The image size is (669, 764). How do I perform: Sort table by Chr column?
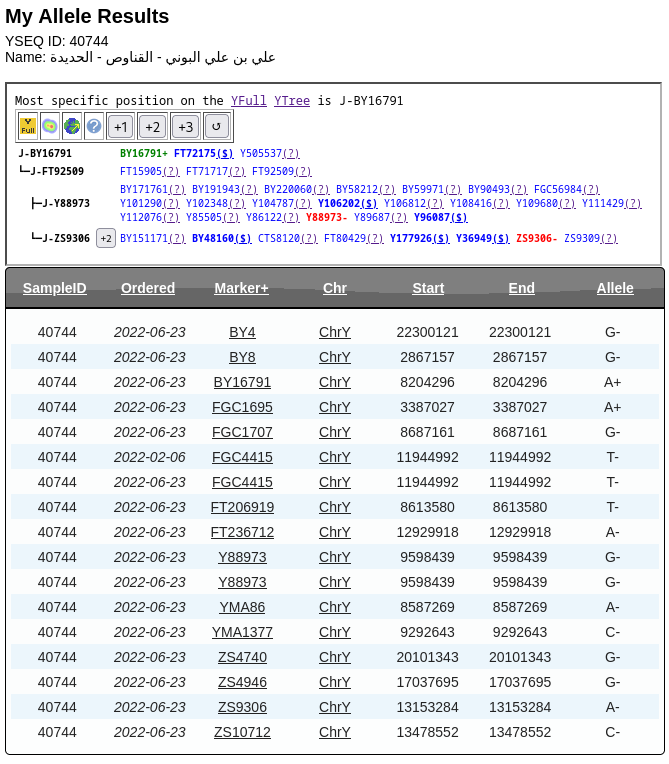335,288
